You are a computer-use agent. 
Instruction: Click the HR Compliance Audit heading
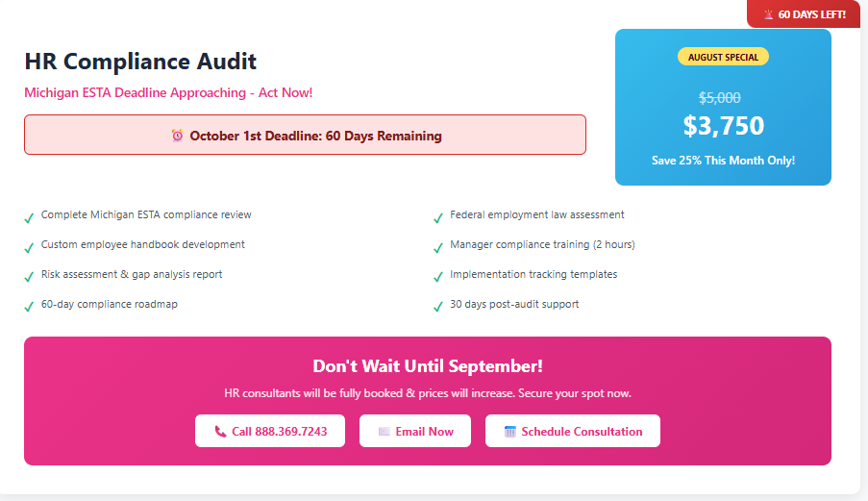pos(140,62)
